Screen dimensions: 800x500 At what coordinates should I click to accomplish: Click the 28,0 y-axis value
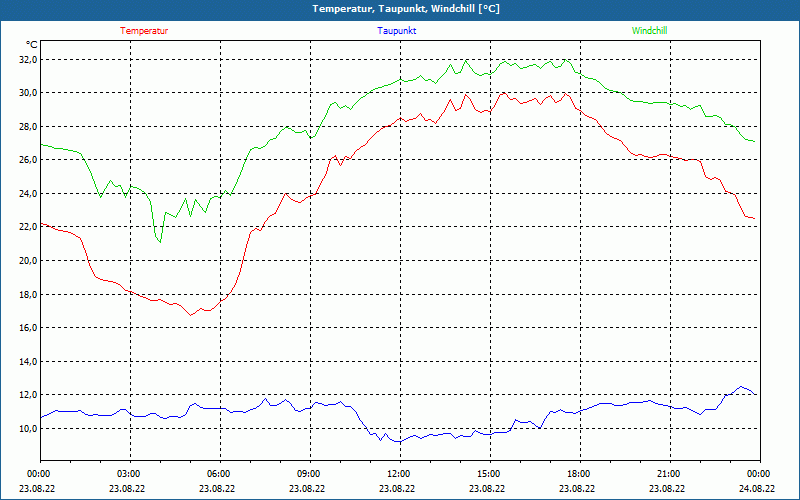pyautogui.click(x=29, y=127)
